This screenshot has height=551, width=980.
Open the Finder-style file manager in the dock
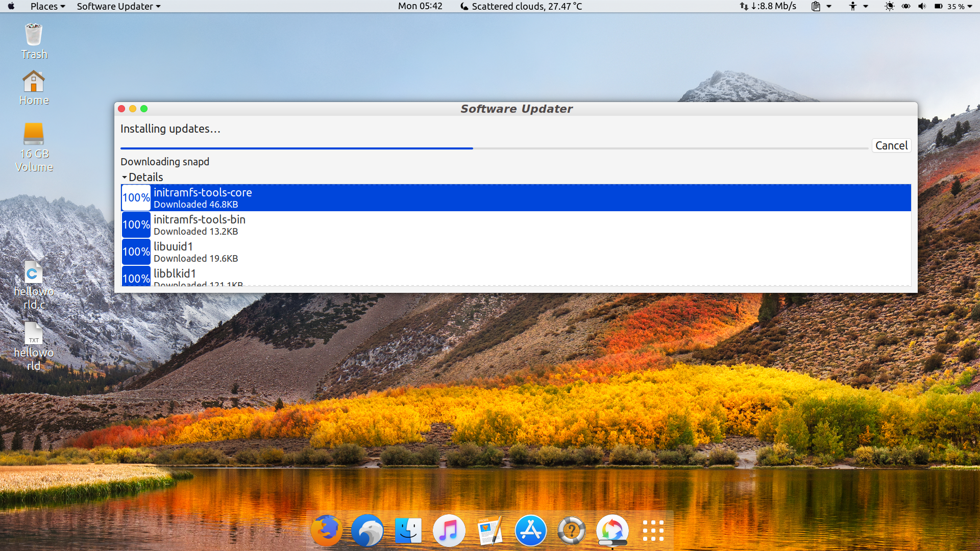click(x=408, y=530)
